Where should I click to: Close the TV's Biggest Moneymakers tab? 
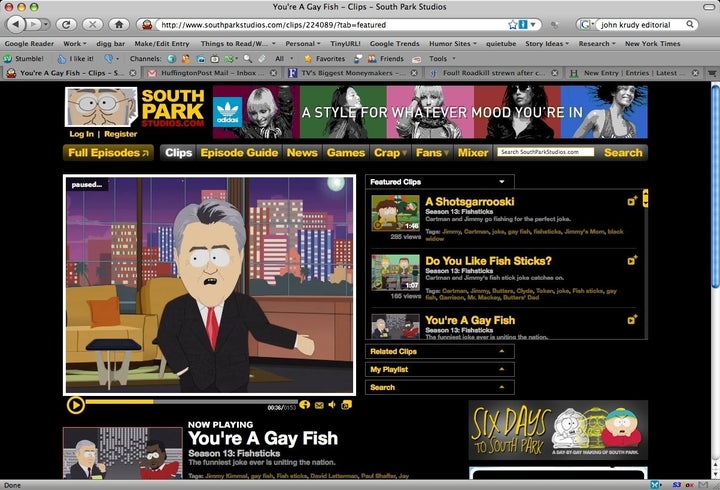(x=414, y=73)
